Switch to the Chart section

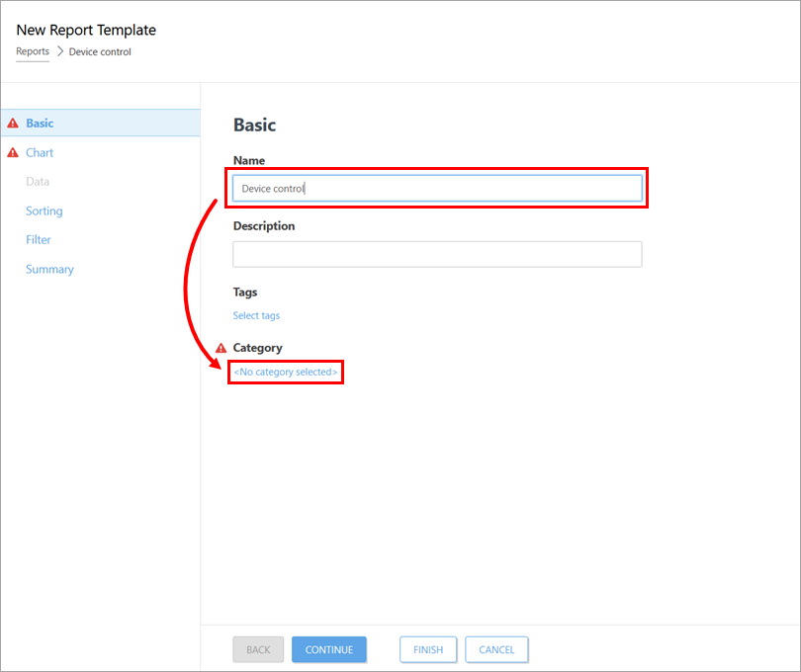40,153
